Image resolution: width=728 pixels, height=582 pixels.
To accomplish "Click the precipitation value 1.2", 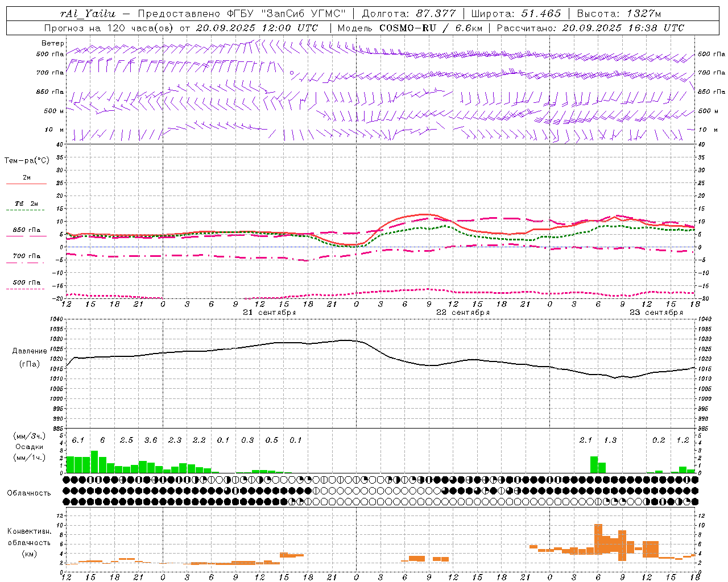I will tap(682, 440).
